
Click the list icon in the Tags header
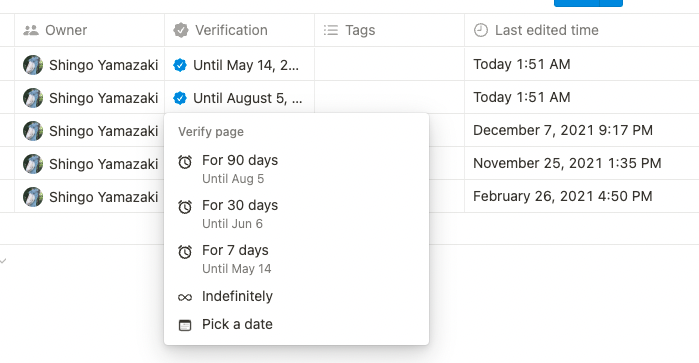point(331,30)
